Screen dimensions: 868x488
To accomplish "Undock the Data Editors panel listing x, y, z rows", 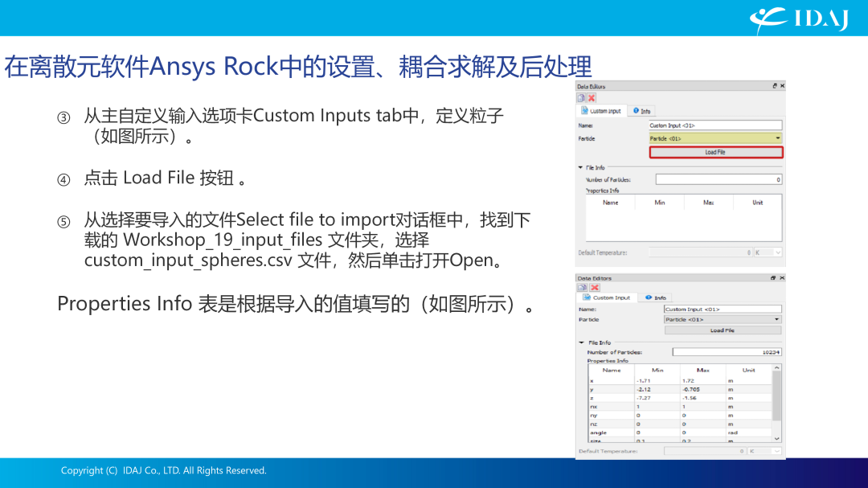I will click(773, 278).
